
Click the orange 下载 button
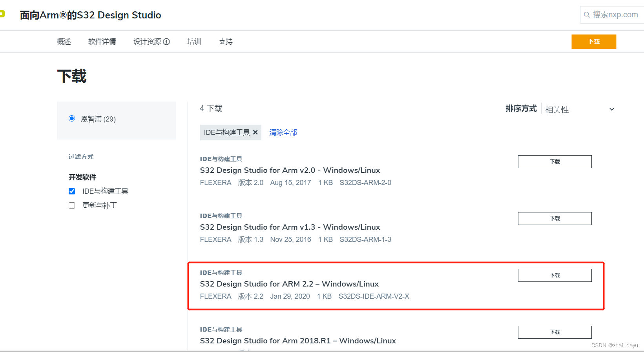point(594,42)
